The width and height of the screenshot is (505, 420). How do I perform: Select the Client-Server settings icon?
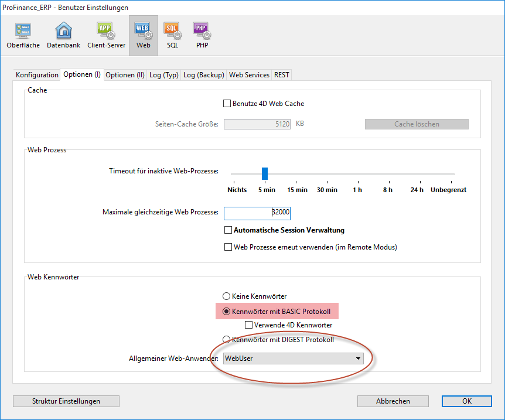pyautogui.click(x=106, y=35)
